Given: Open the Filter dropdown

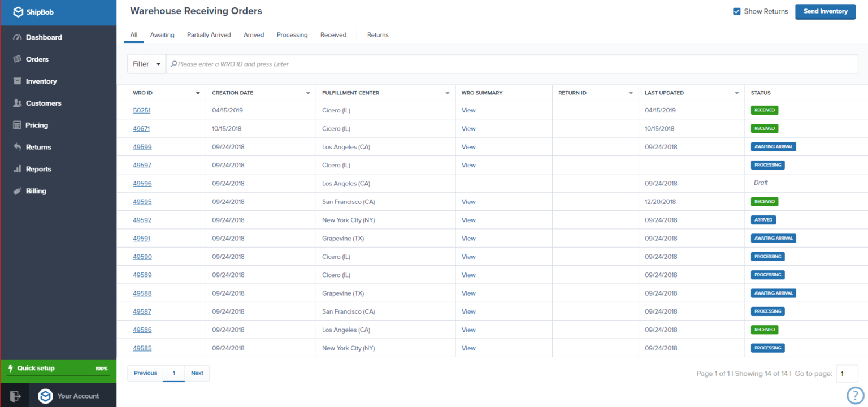Looking at the screenshot, I should click(146, 63).
